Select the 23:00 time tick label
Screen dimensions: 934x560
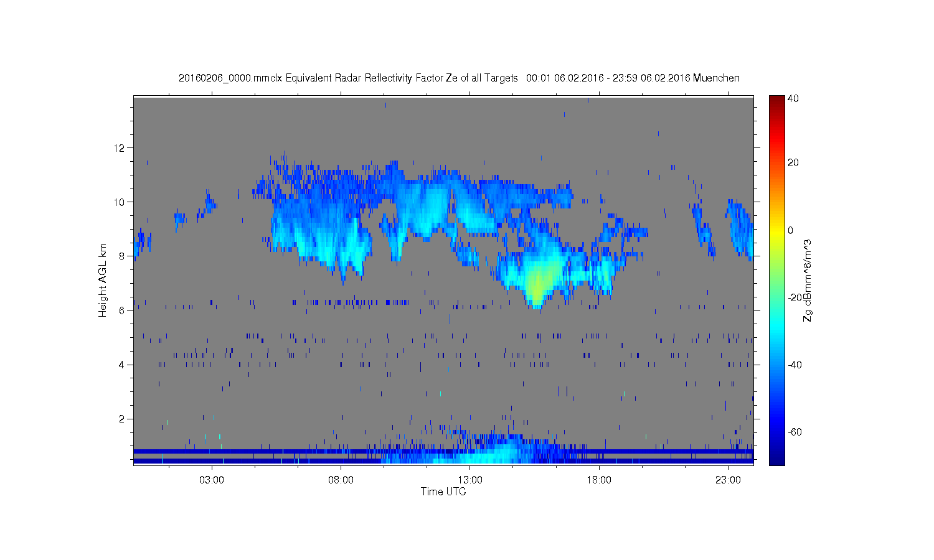(728, 480)
